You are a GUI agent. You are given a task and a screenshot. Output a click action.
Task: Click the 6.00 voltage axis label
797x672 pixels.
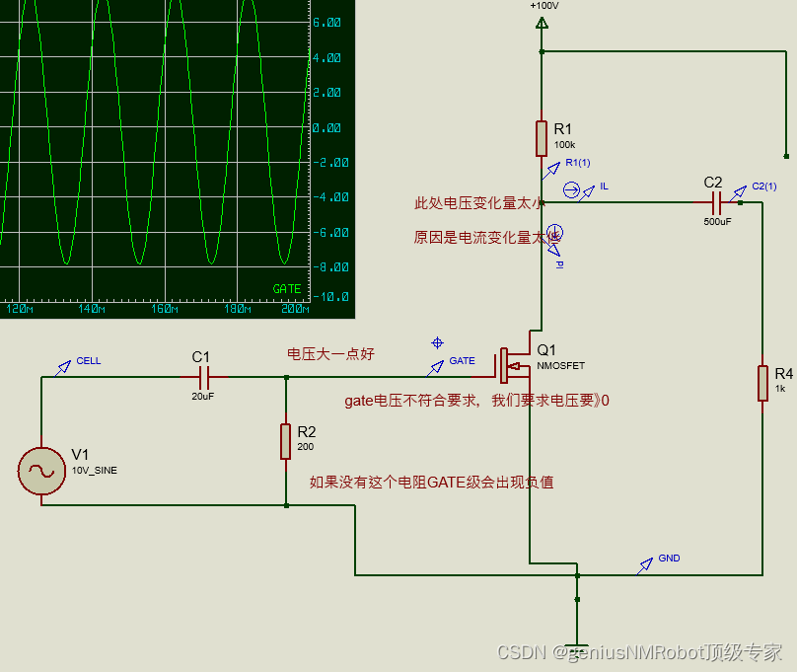326,23
